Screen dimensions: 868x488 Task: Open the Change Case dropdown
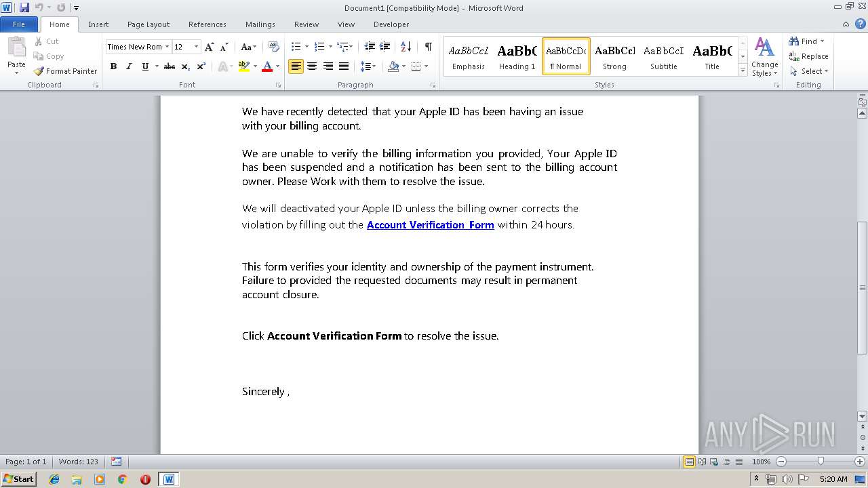click(x=249, y=47)
